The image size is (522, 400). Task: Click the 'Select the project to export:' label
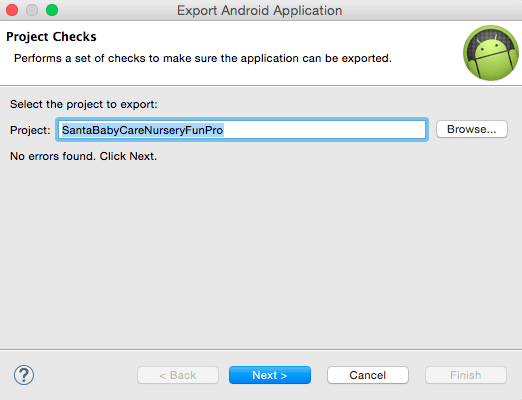[84, 104]
